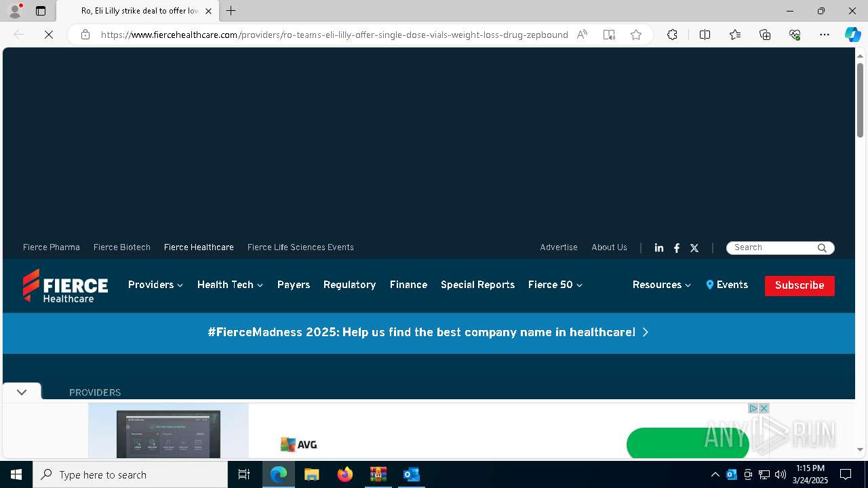Click the Events location pin icon

(710, 285)
